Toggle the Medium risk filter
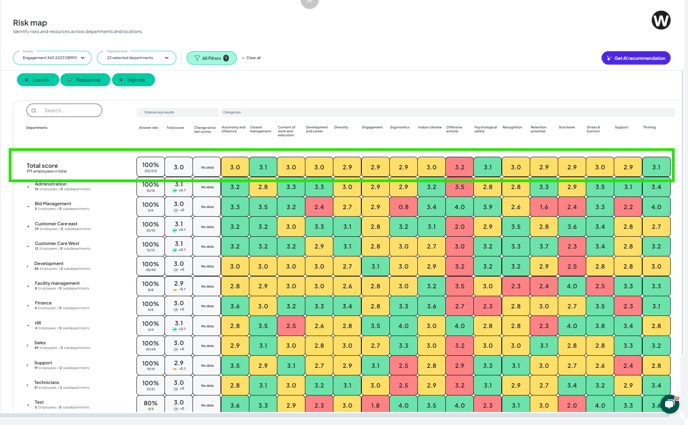 coord(85,80)
